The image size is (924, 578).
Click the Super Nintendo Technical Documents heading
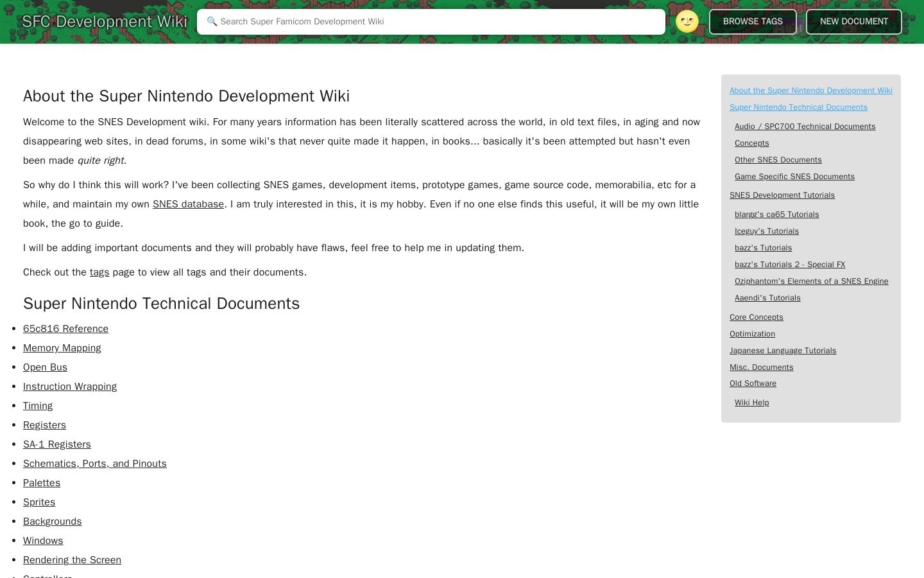point(162,304)
